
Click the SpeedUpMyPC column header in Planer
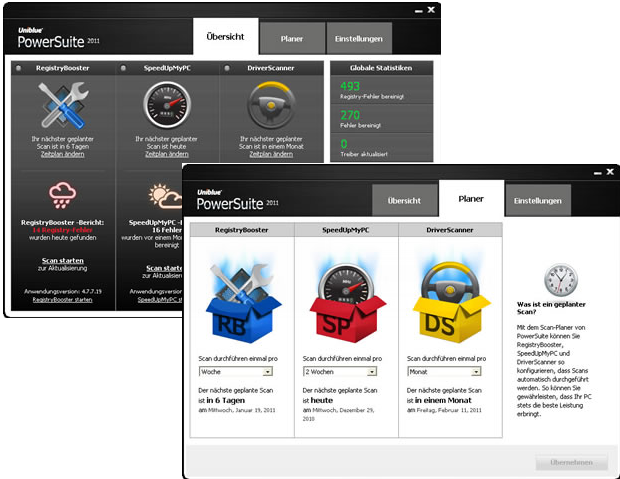tap(346, 230)
